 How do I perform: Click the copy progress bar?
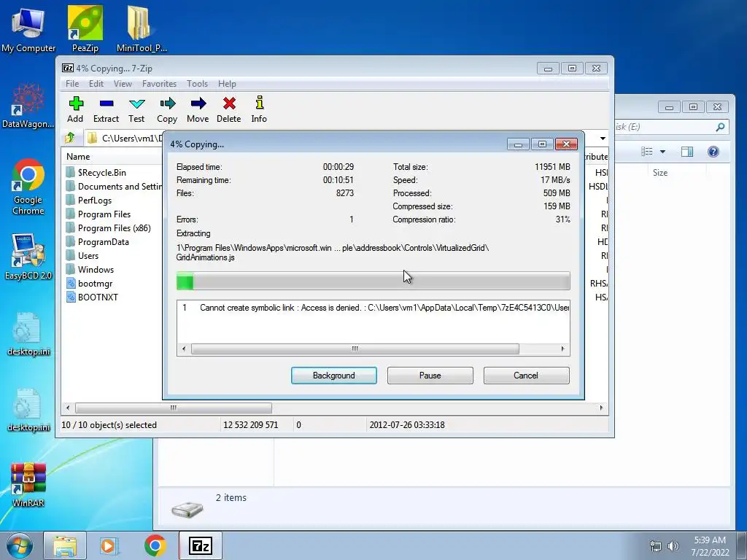[x=373, y=281]
